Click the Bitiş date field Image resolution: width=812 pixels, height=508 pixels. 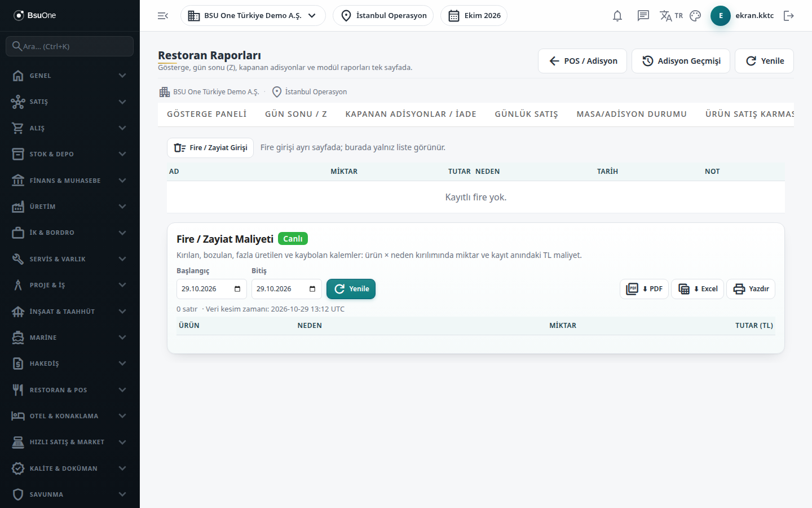click(x=286, y=289)
